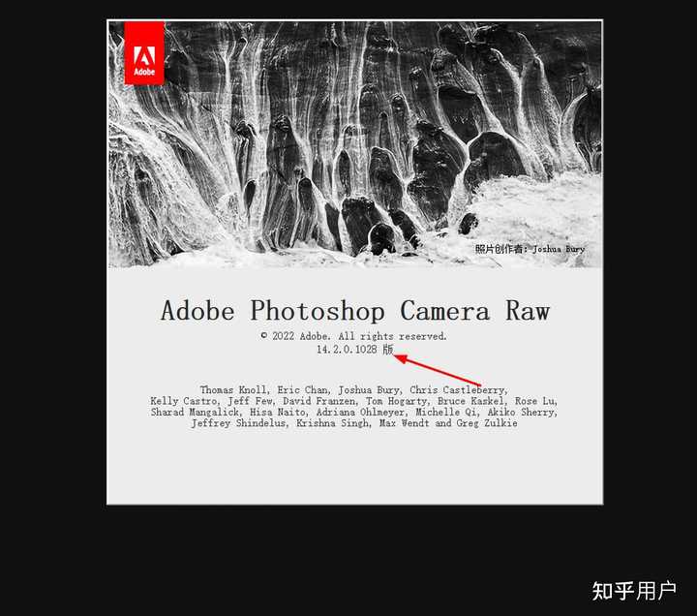Click Thomas Knoll in the credits
This screenshot has height=616, width=697.
[233, 390]
